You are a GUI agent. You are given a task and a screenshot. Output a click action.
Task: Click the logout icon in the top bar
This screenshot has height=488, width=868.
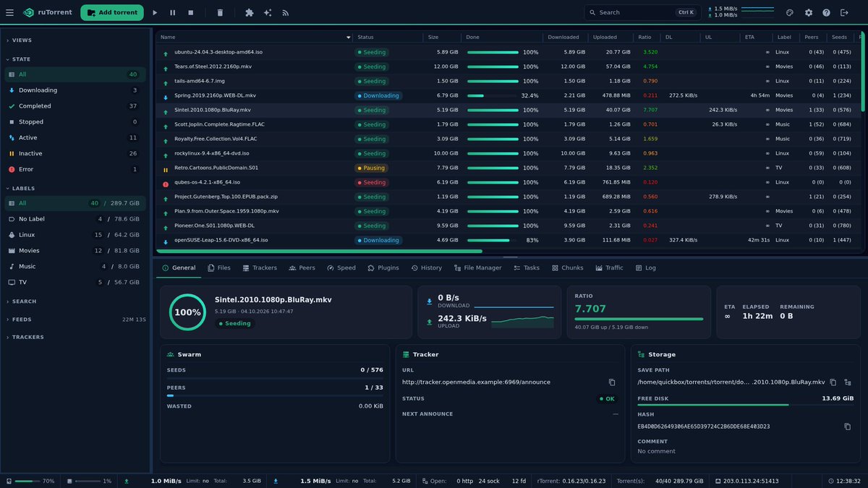coord(844,12)
